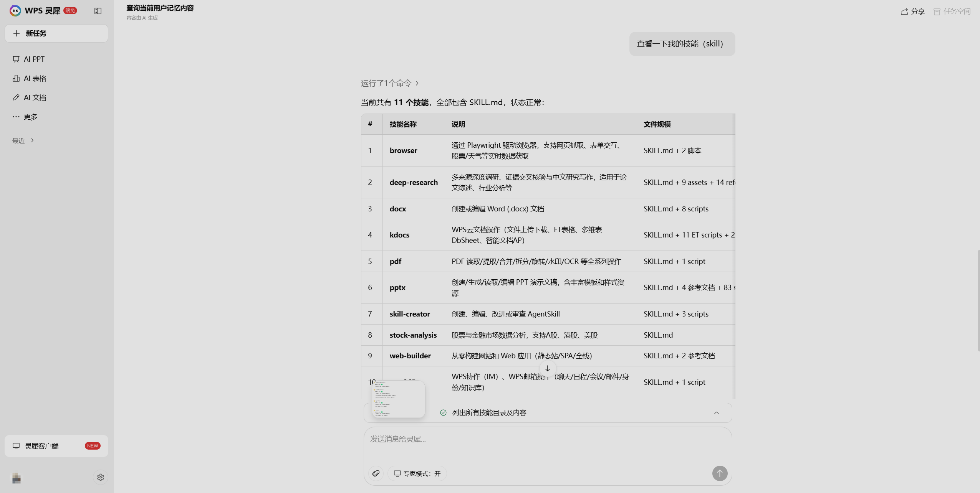Select the pptx skill name cell
The width and height of the screenshot is (980, 493).
[x=414, y=287]
